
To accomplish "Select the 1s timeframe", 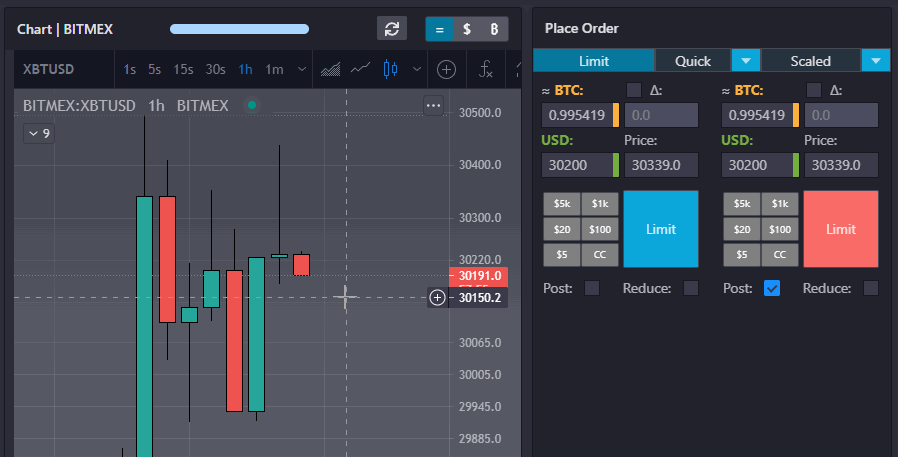I will [129, 69].
